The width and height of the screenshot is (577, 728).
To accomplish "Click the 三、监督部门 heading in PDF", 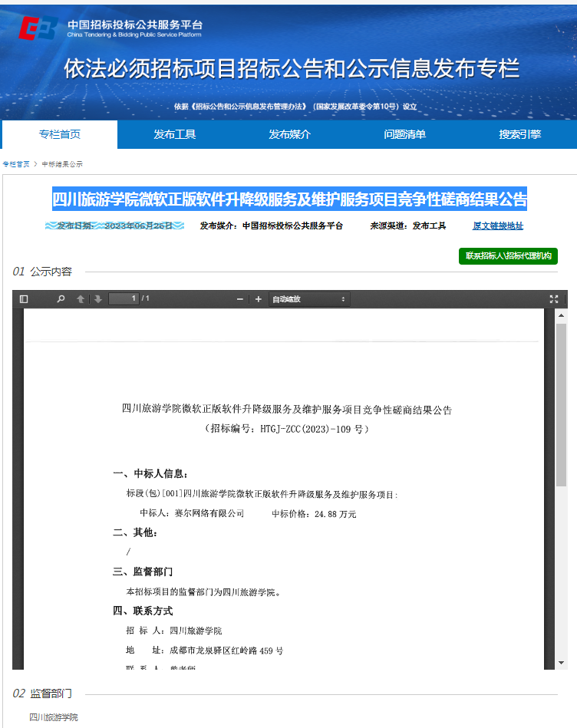I will point(143,572).
